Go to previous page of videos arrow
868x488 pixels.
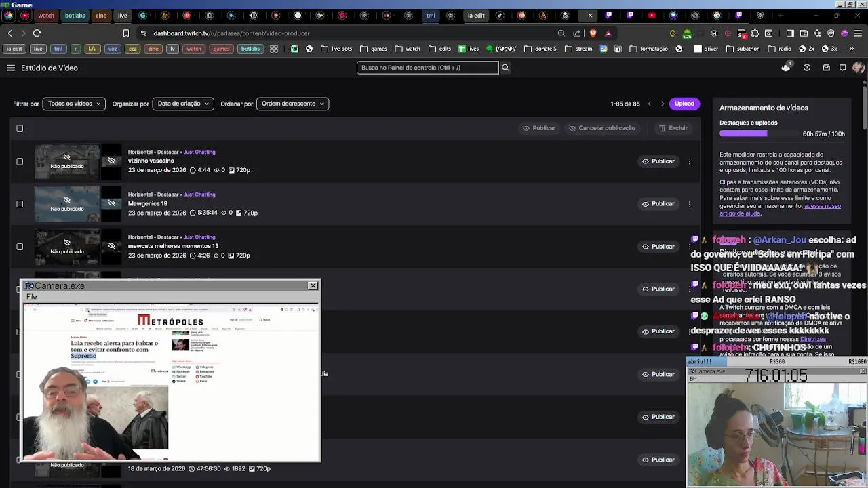[650, 104]
